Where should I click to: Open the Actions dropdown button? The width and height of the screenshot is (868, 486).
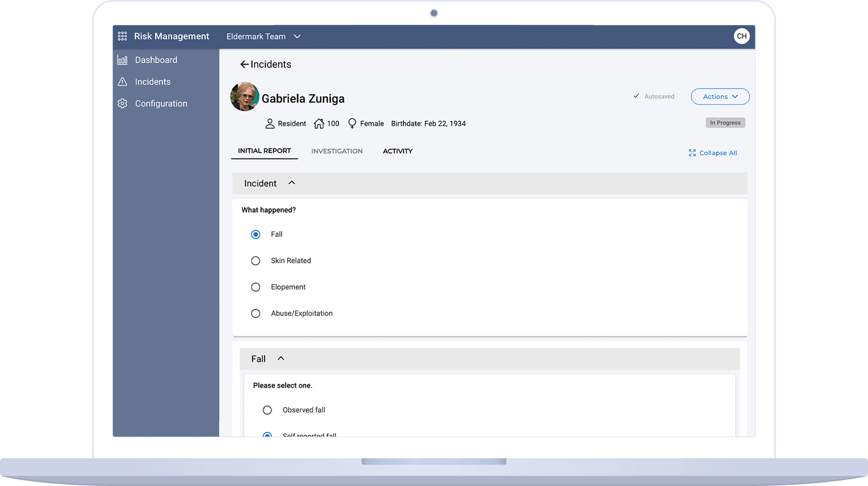pos(720,97)
